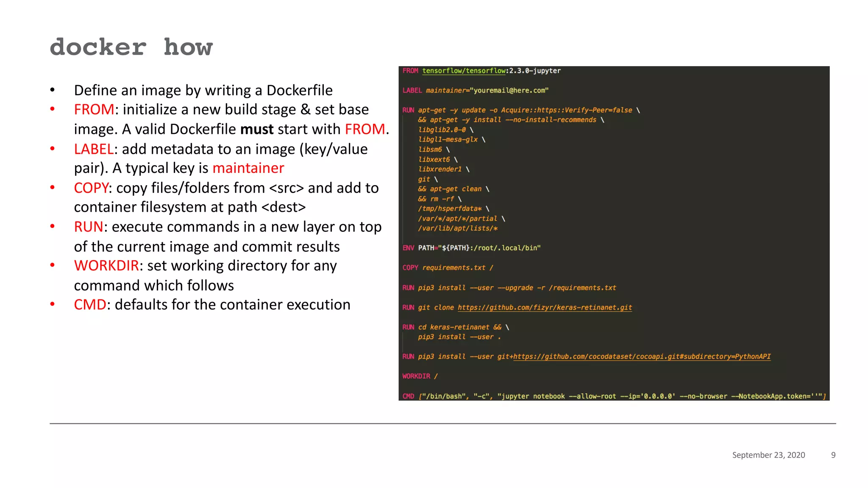Click the 'RUN apt-get -y update' code line
Viewport: 868px width, 488px height.
pos(521,110)
